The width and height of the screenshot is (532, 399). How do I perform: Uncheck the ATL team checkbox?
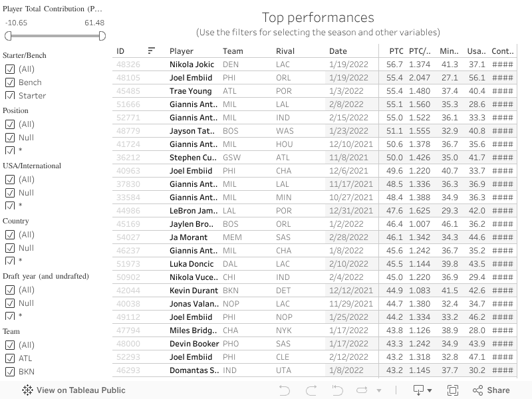click(x=10, y=358)
